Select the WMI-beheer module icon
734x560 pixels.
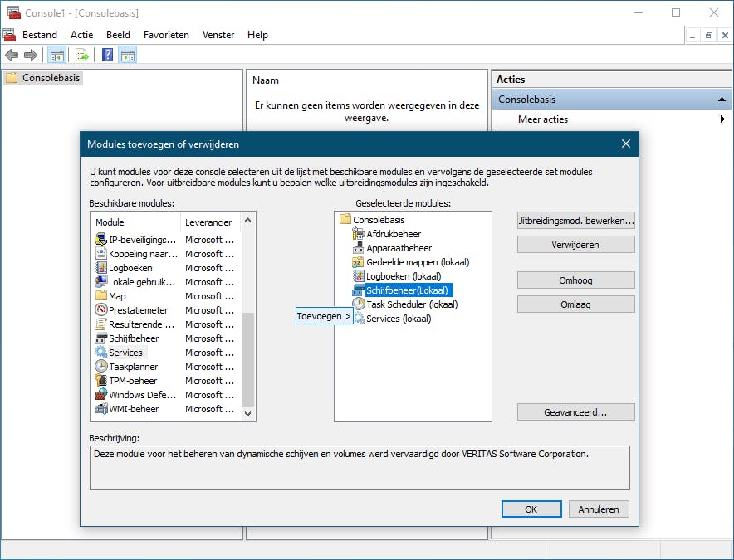[x=101, y=409]
